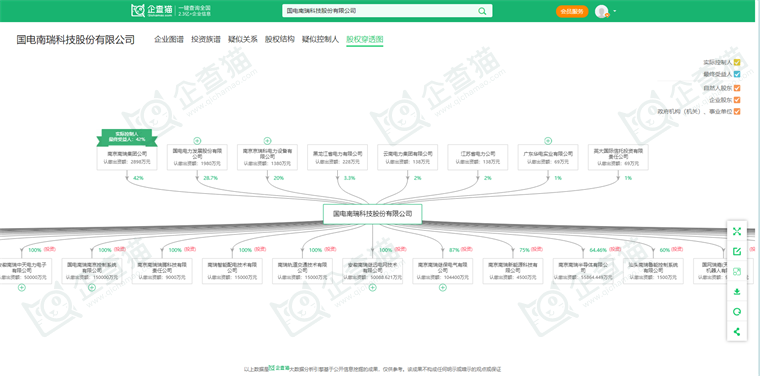Click the 87% investment percentage label
This screenshot has width=760, height=376.
[x=454, y=250]
